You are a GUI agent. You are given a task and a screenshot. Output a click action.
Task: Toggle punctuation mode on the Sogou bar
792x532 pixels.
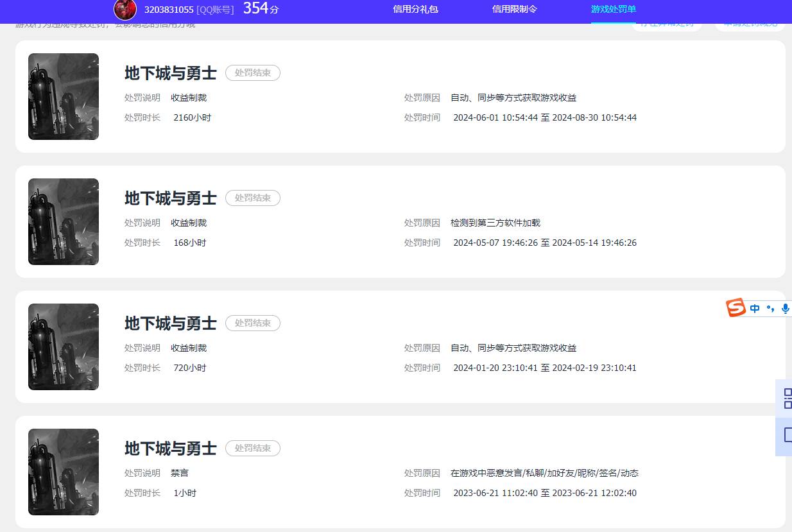pos(770,308)
